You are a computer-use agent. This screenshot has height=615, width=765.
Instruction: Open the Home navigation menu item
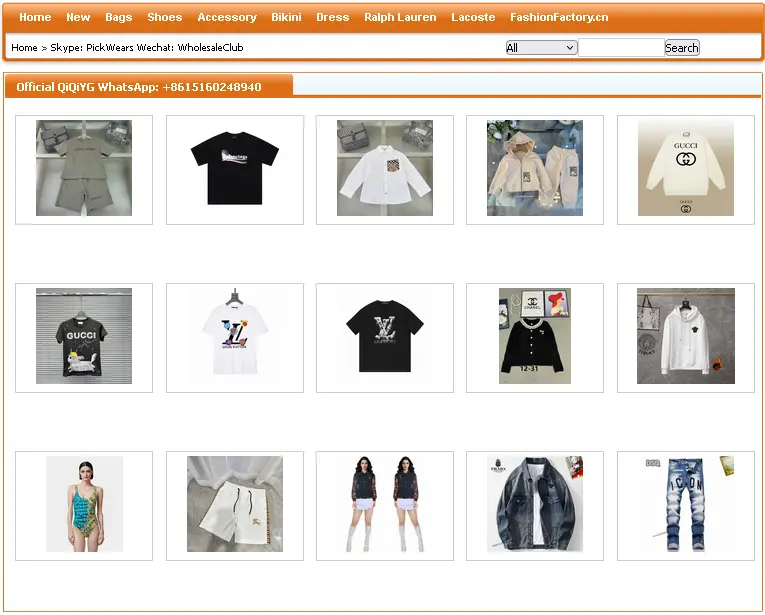coord(35,17)
